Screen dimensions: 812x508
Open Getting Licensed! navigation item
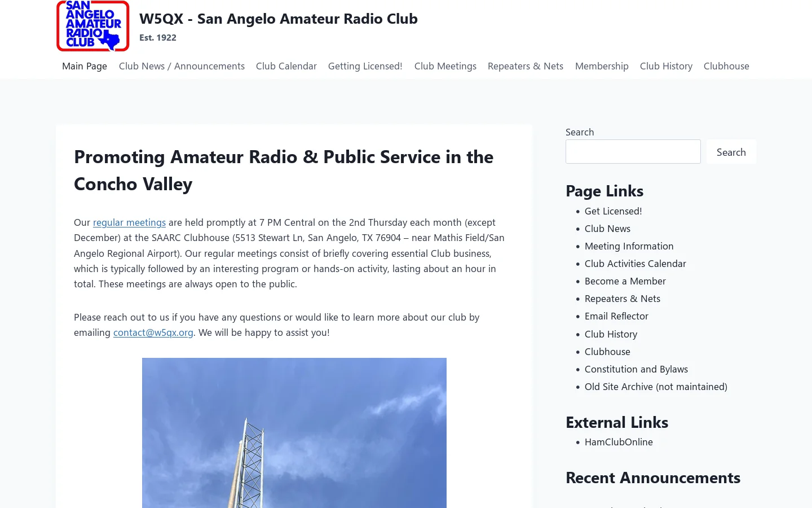[x=365, y=66]
